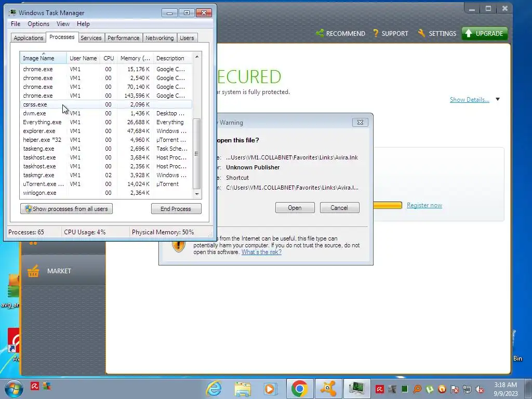Image resolution: width=532 pixels, height=399 pixels.
Task: Select the taskmgr.exe process row
Action: (106, 175)
